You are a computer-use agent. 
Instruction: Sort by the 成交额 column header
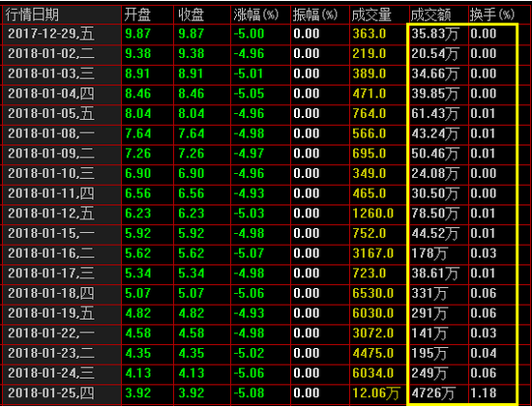(x=430, y=15)
